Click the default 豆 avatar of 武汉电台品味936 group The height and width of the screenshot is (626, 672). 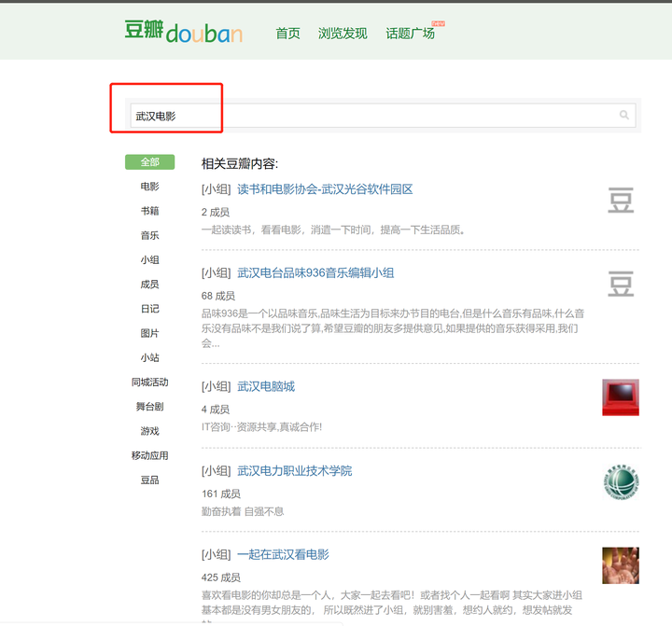(x=621, y=284)
